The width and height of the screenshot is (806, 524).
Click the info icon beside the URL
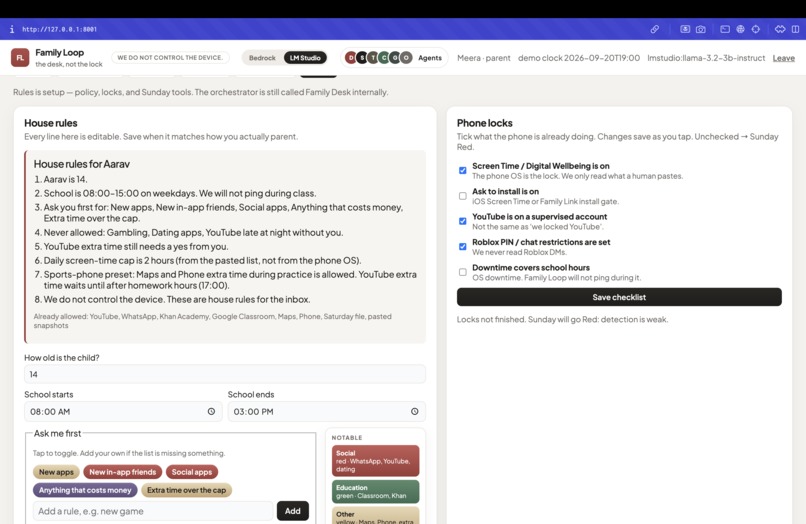pyautogui.click(x=12, y=29)
